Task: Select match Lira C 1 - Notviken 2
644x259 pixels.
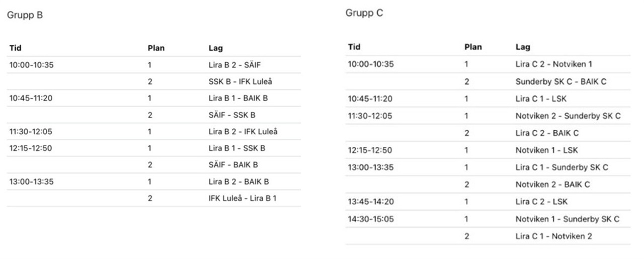Action: (x=553, y=236)
